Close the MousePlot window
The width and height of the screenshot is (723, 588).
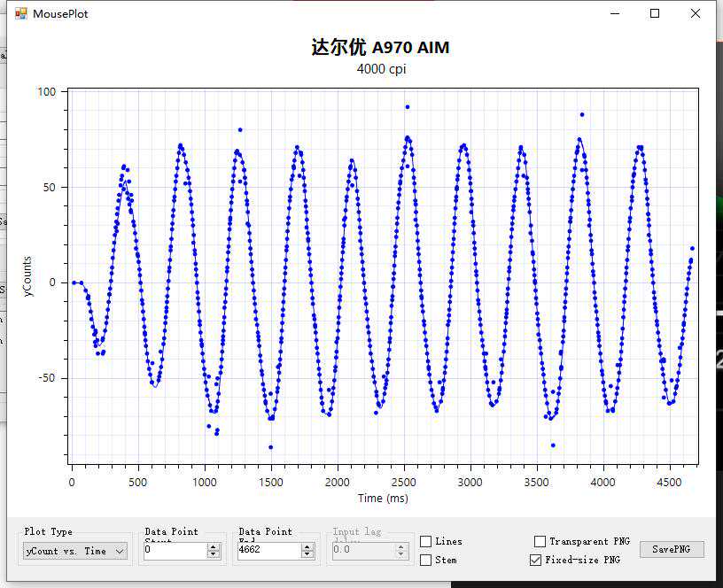click(x=696, y=13)
